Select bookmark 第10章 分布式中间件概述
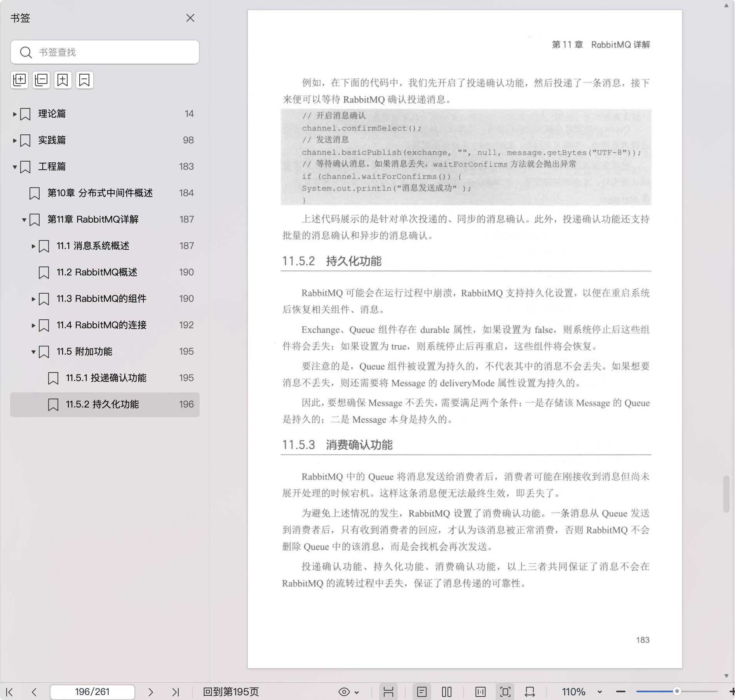The height and width of the screenshot is (700, 735). tap(100, 193)
